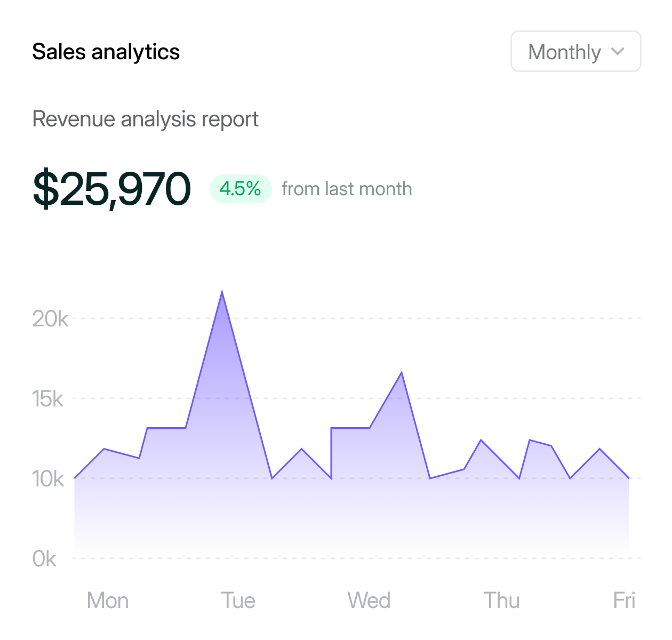Open the Monthly period dropdown

tap(575, 52)
